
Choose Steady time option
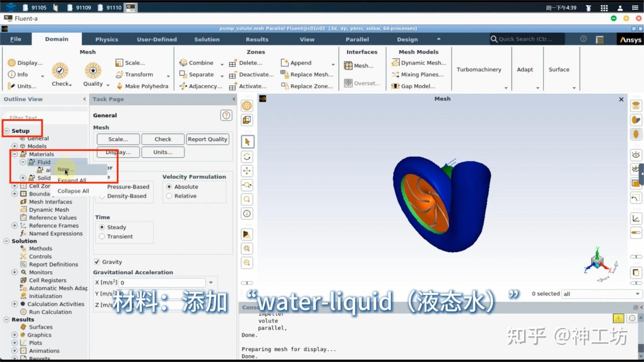point(102,227)
